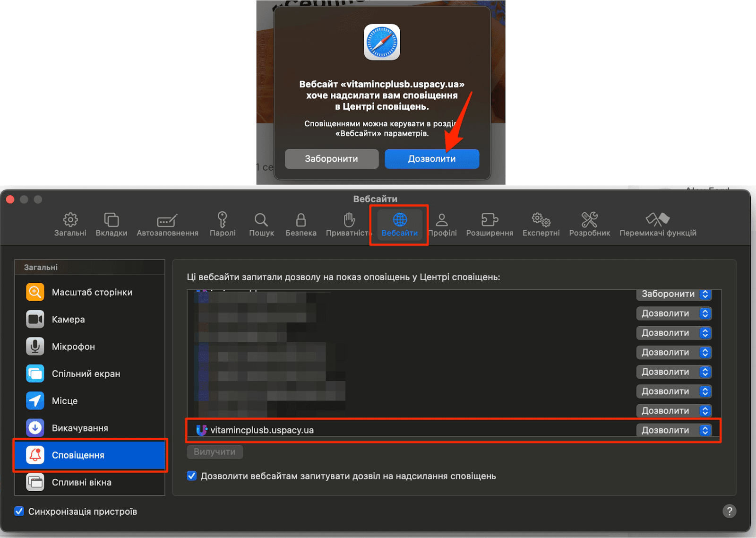Select the Мікрофон sidebar item
The height and width of the screenshot is (538, 756).
[x=90, y=347]
